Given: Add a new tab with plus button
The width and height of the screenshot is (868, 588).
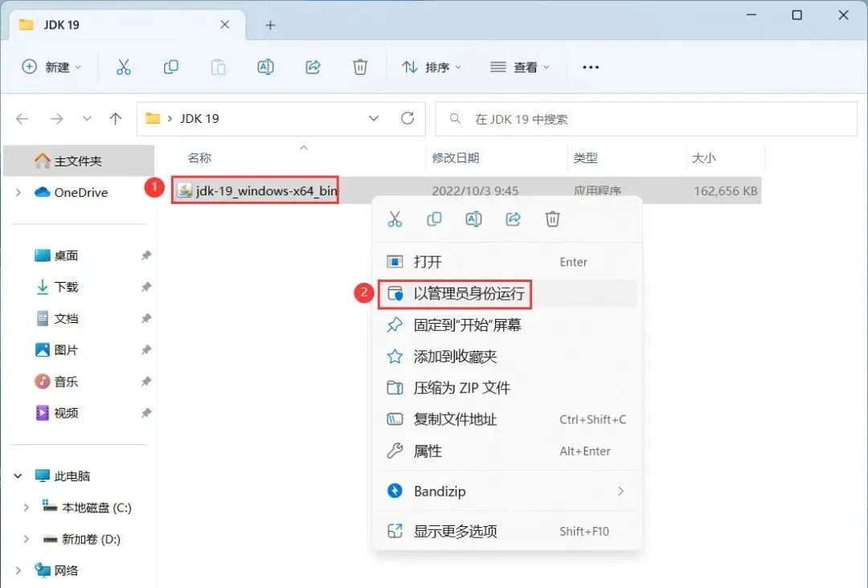Looking at the screenshot, I should point(270,26).
